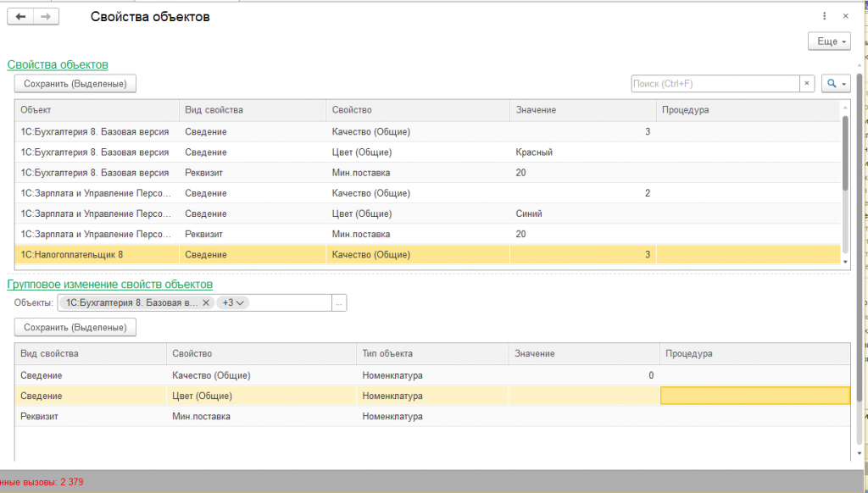Click the magnifier search button
868x493 pixels.
click(835, 84)
